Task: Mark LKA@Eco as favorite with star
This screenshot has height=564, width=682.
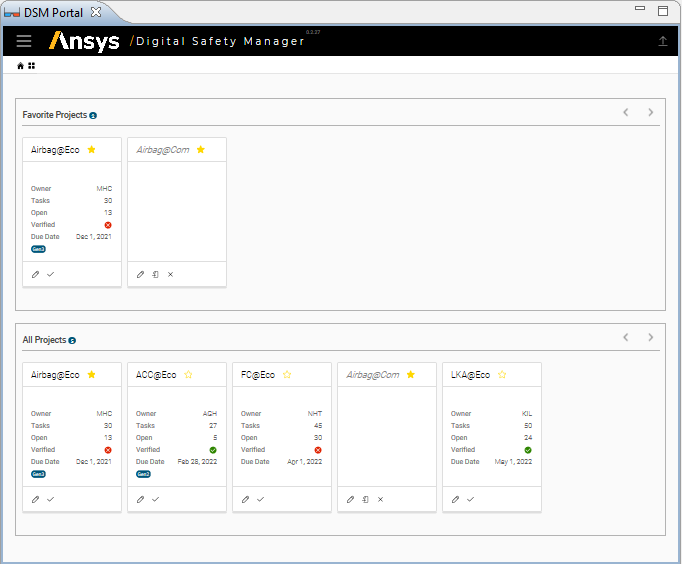Action: [x=502, y=375]
